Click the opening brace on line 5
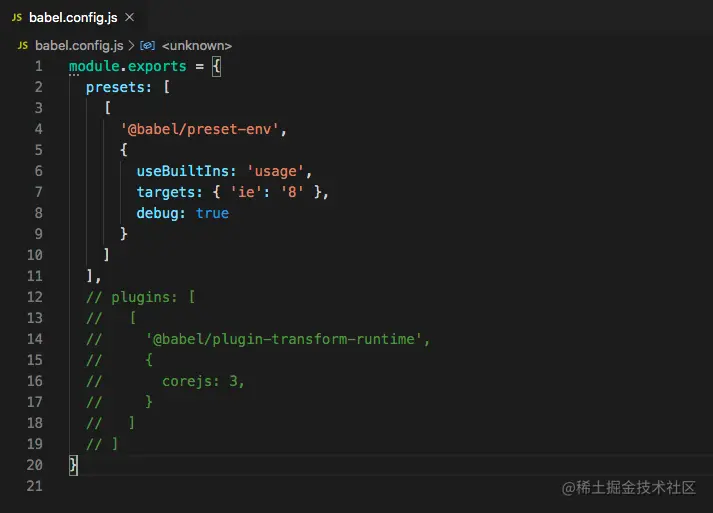The height and width of the screenshot is (513, 713). (124, 150)
